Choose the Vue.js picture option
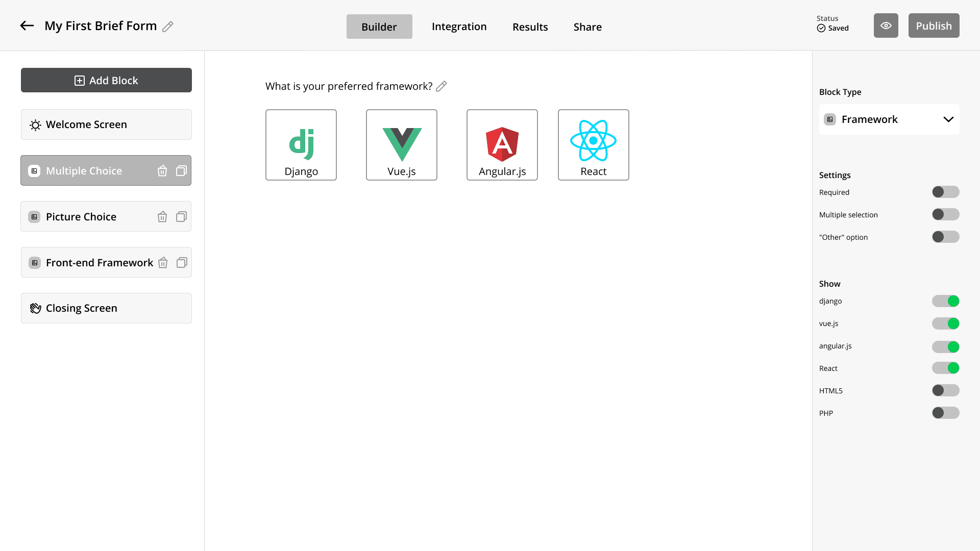This screenshot has width=980, height=551. (402, 145)
